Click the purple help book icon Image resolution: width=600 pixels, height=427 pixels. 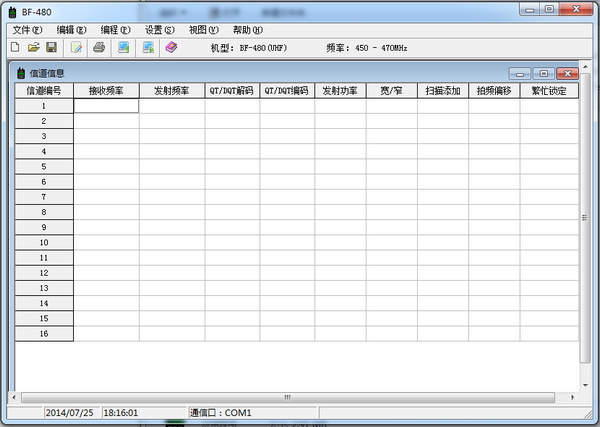(171, 47)
